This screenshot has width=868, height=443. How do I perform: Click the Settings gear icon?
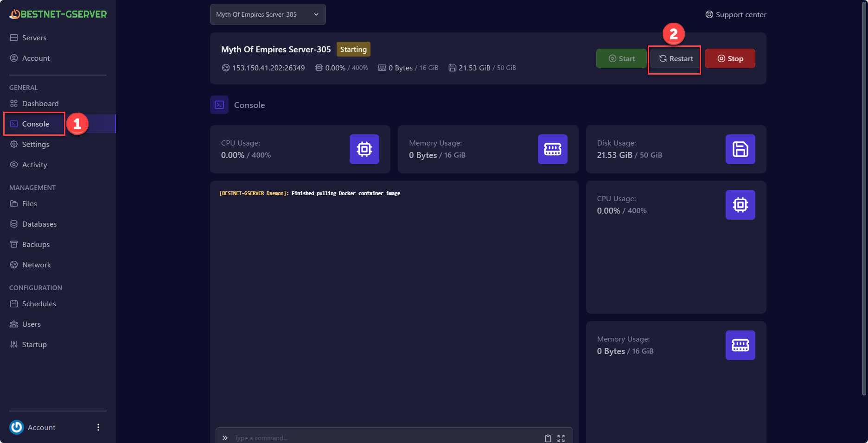[x=14, y=144]
